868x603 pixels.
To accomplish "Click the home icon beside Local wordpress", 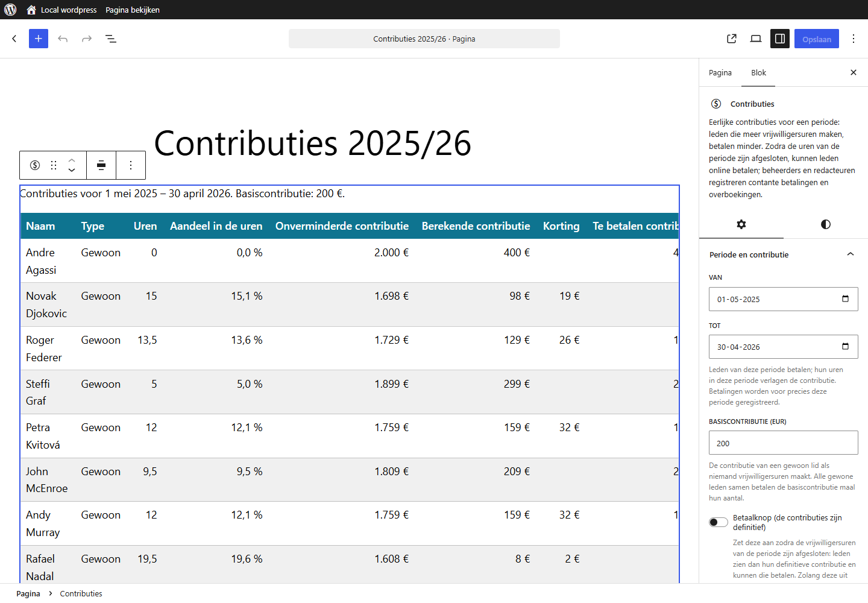I will pyautogui.click(x=31, y=10).
